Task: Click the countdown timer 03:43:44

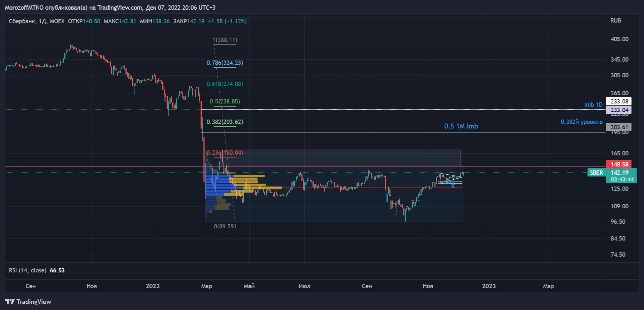Action: (622, 179)
